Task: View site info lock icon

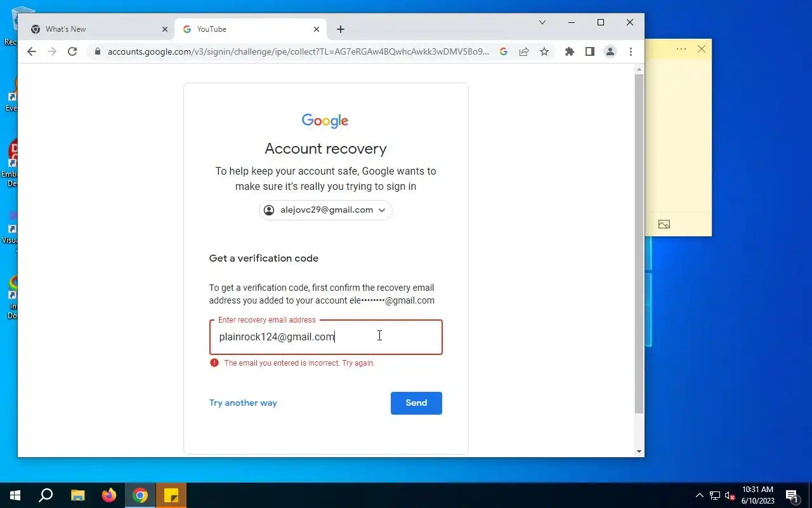Action: pyautogui.click(x=97, y=52)
